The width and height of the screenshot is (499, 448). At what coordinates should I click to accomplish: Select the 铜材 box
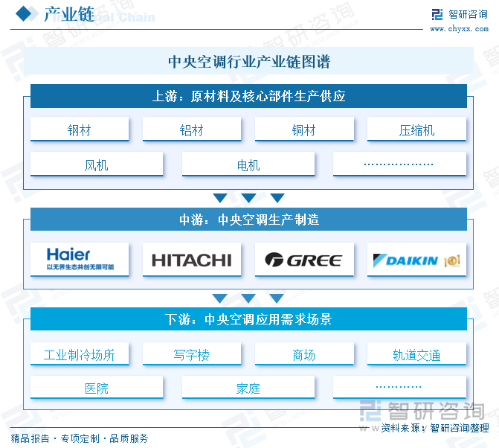[x=304, y=129]
